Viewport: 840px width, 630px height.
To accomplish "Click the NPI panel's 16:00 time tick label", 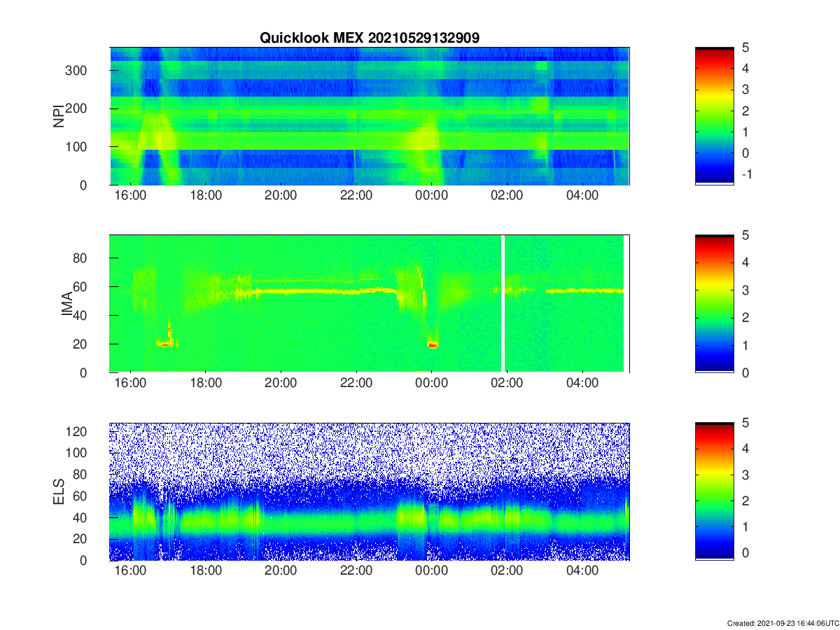I will click(130, 196).
